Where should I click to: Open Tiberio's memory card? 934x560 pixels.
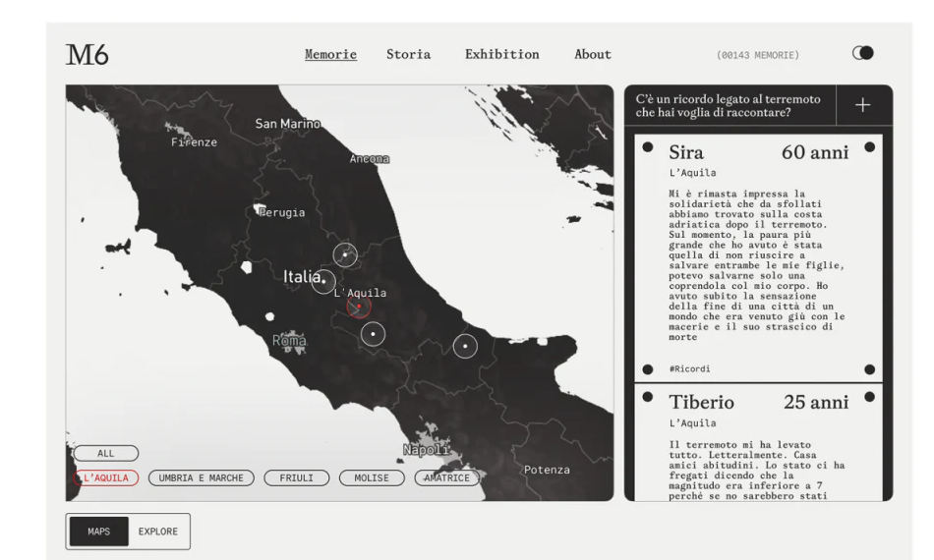758,443
